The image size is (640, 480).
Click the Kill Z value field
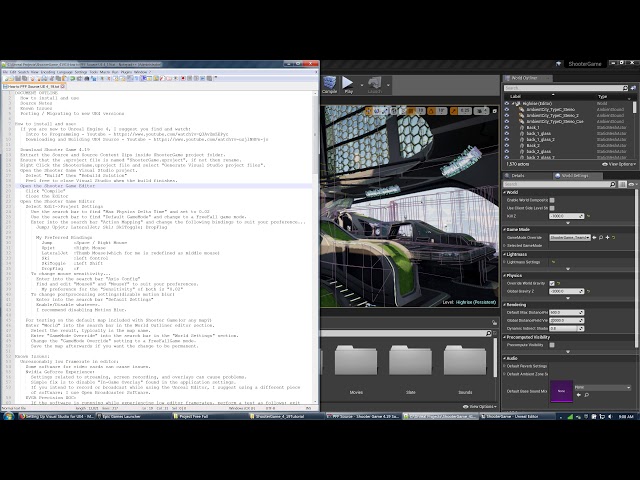(x=567, y=216)
